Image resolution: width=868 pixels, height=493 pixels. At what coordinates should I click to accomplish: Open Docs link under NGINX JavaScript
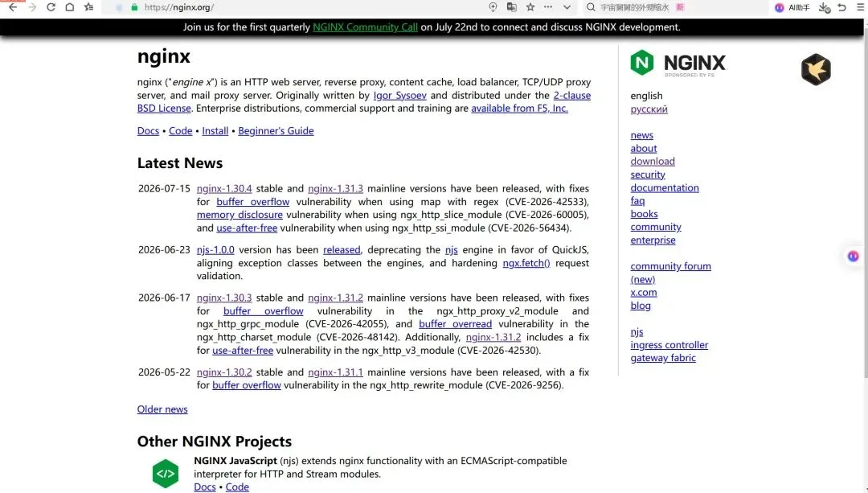pyautogui.click(x=204, y=487)
